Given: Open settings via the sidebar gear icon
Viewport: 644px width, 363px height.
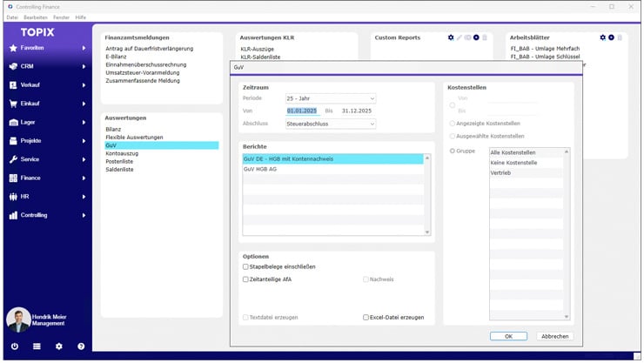Looking at the screenshot, I should click(x=59, y=346).
